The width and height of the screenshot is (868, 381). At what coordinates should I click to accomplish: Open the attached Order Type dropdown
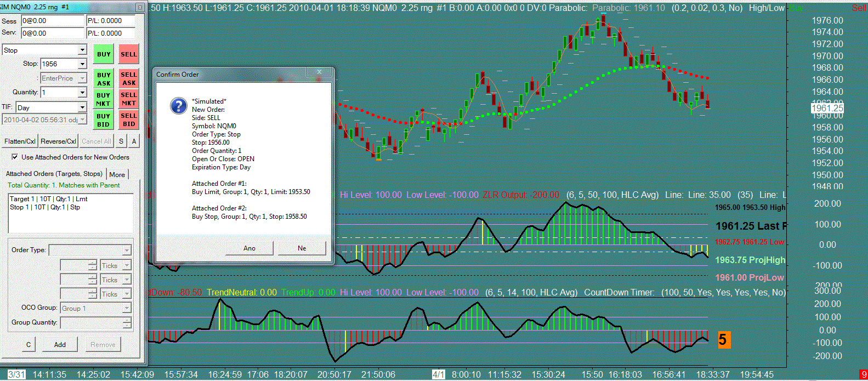127,250
